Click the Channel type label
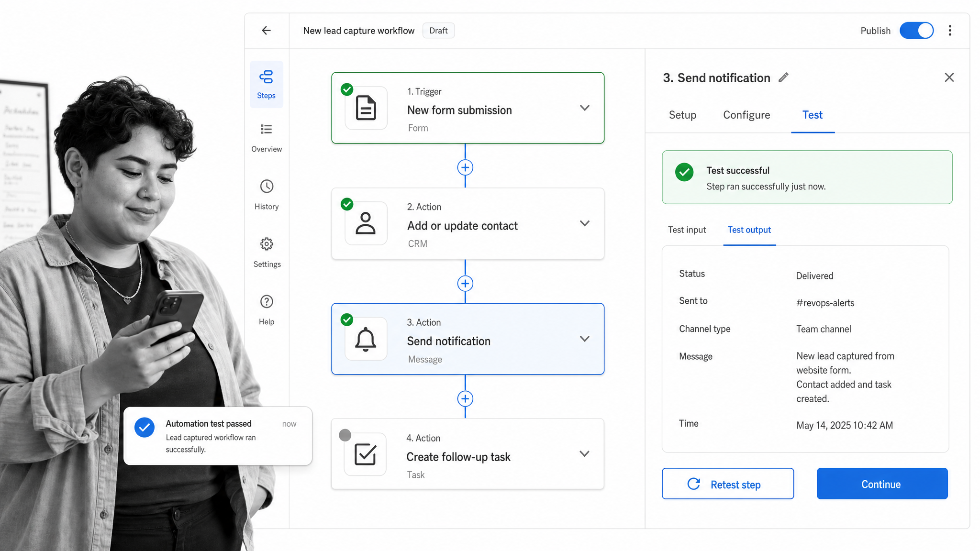980x551 pixels. coord(704,329)
